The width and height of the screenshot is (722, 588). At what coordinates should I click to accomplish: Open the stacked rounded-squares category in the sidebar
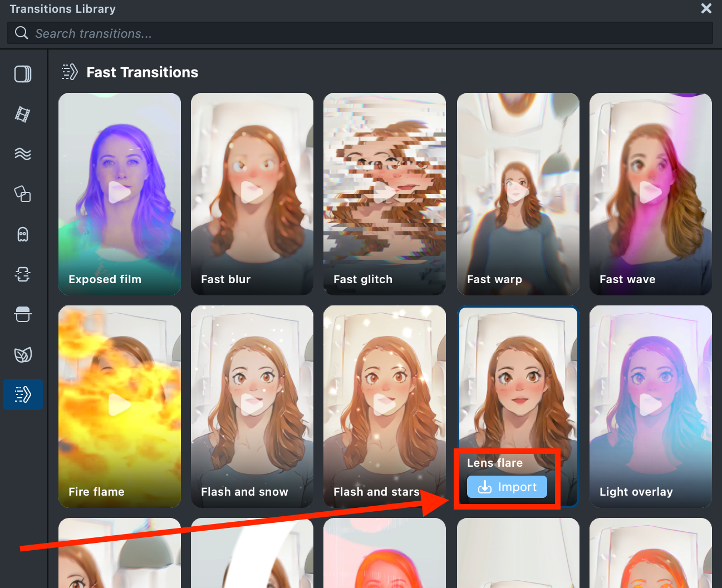[23, 74]
